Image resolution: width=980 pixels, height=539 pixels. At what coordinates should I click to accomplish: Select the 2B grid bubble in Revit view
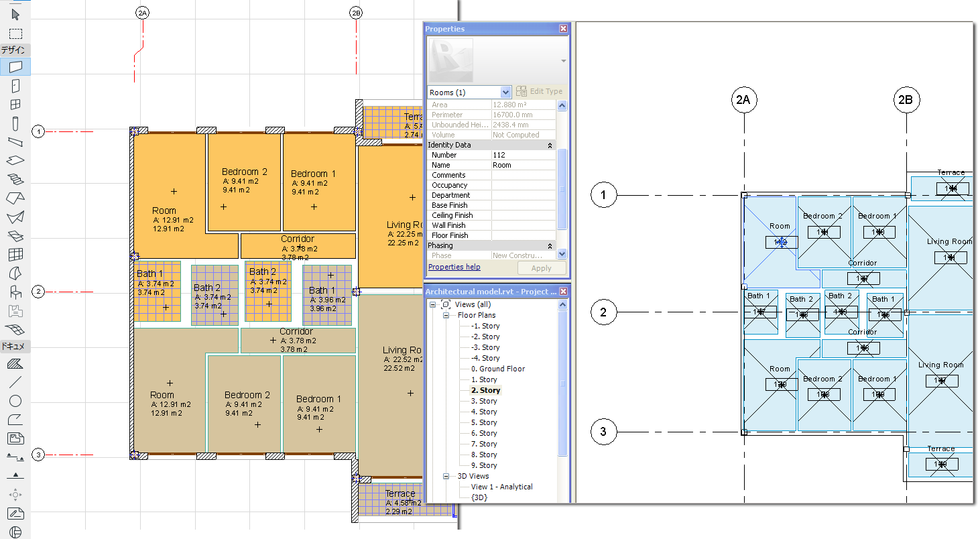(906, 101)
